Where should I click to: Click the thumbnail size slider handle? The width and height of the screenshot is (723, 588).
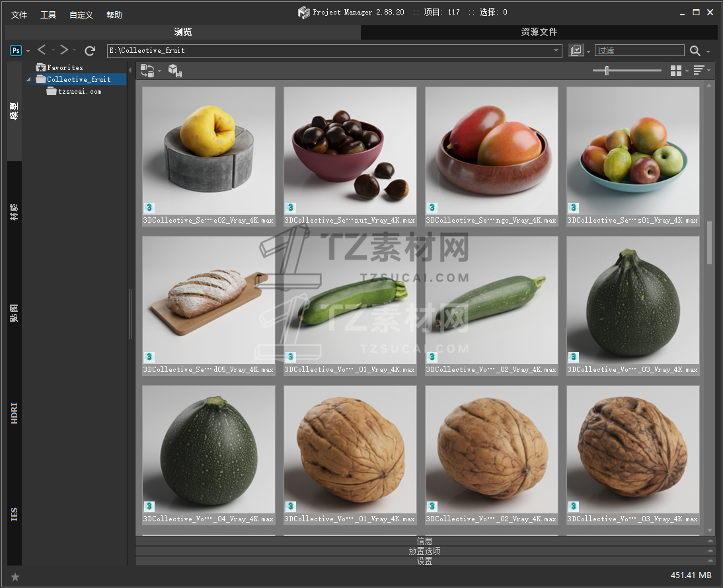607,71
